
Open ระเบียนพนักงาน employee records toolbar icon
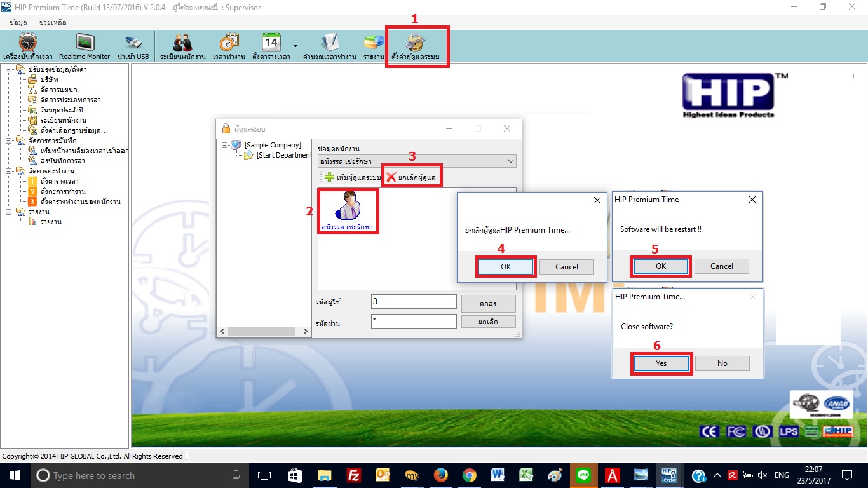click(x=183, y=46)
